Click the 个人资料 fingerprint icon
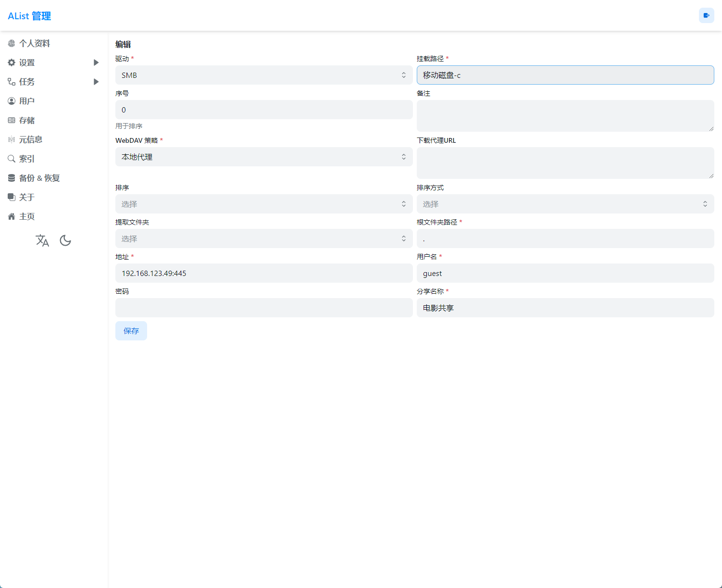Screen dimensions: 722x588 click(12, 43)
